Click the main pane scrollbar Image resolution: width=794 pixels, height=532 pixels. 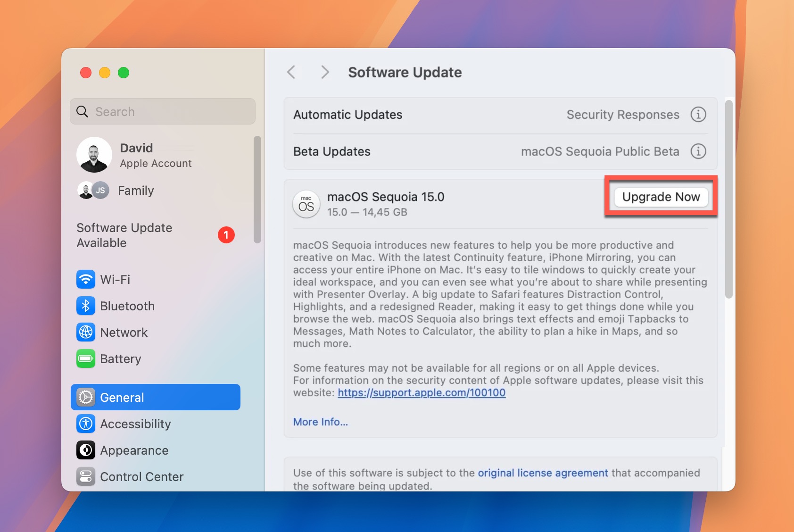click(x=729, y=199)
